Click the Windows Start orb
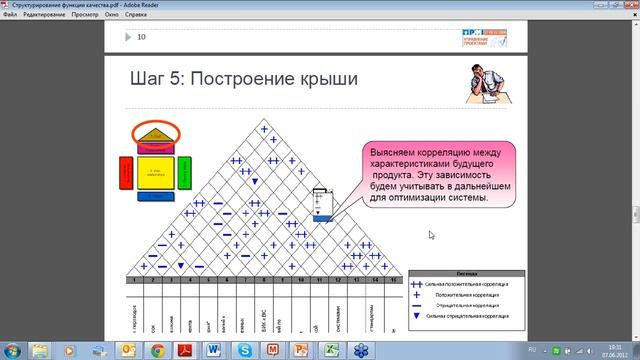This screenshot has height=360, width=640. pos(12,351)
